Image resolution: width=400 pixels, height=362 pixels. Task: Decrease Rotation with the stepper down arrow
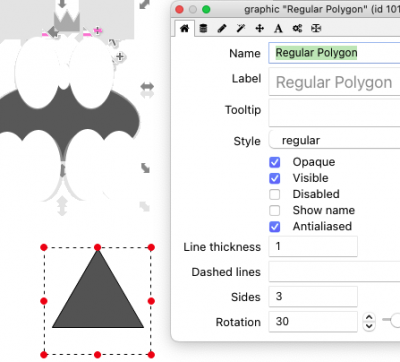369,326
